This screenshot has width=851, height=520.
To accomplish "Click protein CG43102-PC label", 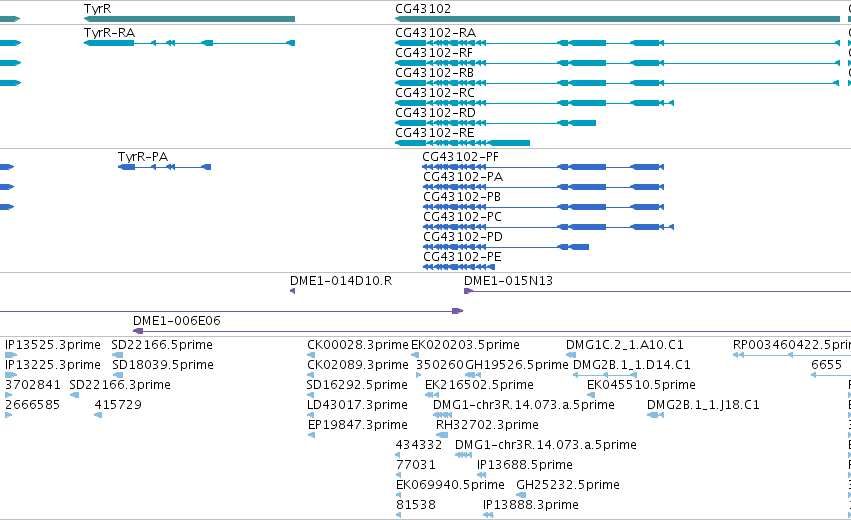I will [x=462, y=217].
